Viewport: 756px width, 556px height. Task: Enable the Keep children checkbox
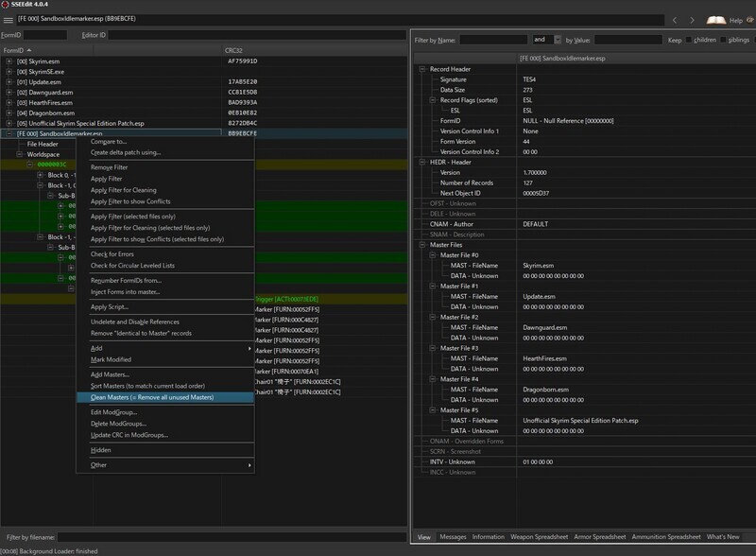pyautogui.click(x=689, y=40)
